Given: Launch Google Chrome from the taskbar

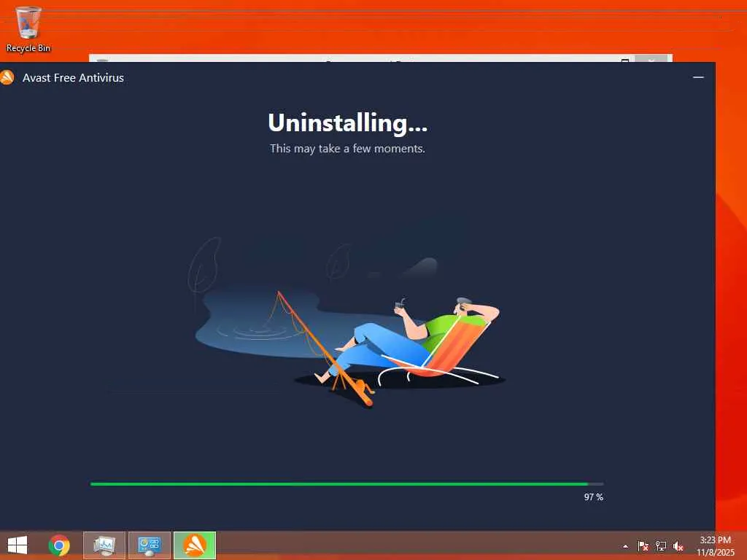Looking at the screenshot, I should click(59, 545).
